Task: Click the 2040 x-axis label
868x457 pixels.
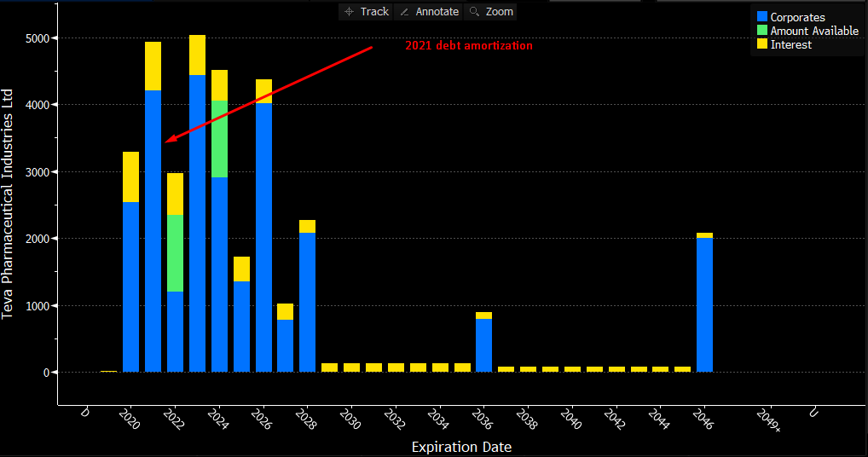Action: tap(570, 419)
